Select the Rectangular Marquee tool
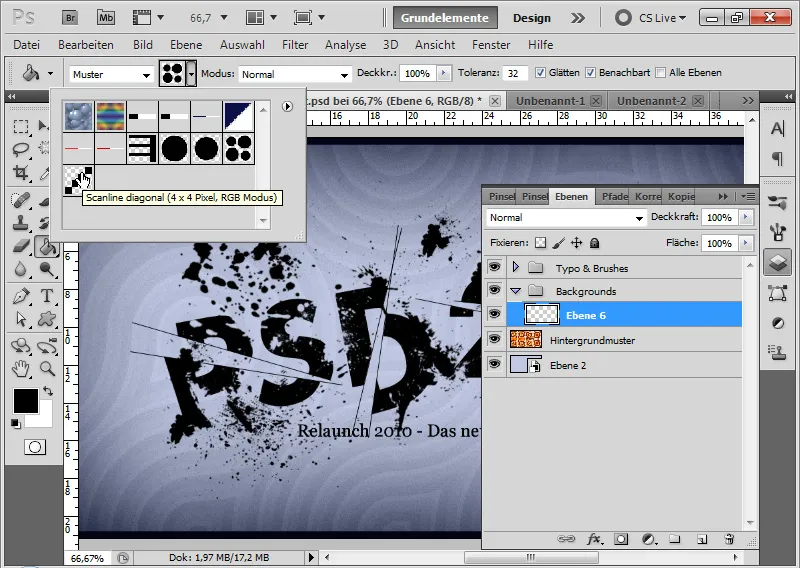 21,126
